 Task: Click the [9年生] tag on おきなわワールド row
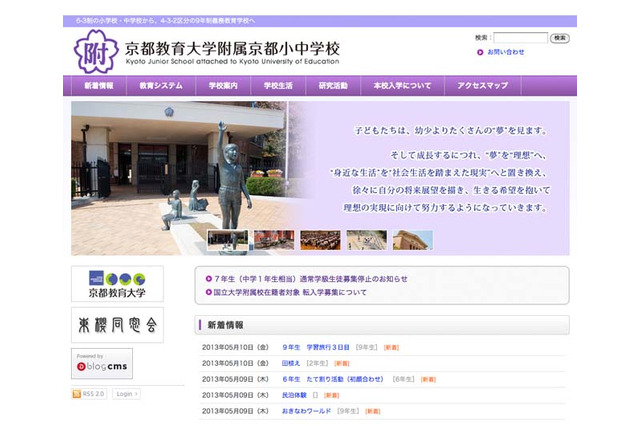pos(348,411)
